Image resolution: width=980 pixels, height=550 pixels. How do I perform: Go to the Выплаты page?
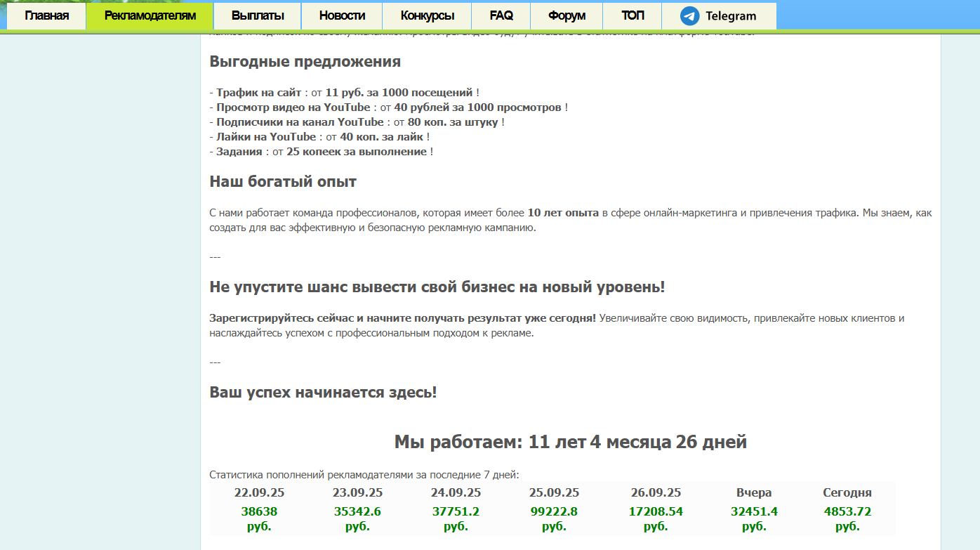tap(258, 16)
